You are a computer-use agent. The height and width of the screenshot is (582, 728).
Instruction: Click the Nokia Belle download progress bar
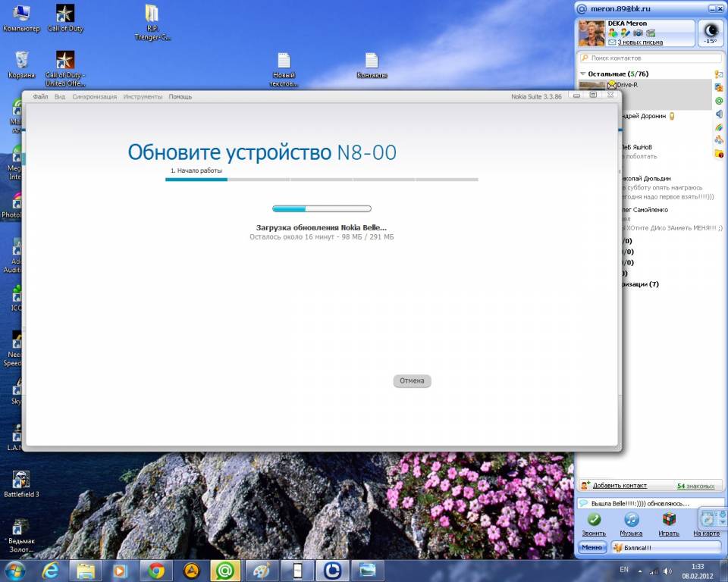point(322,209)
